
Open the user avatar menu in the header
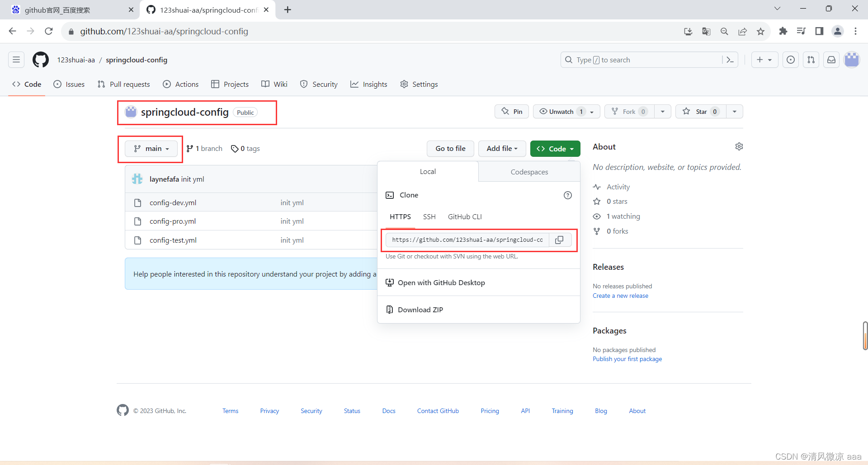point(852,60)
